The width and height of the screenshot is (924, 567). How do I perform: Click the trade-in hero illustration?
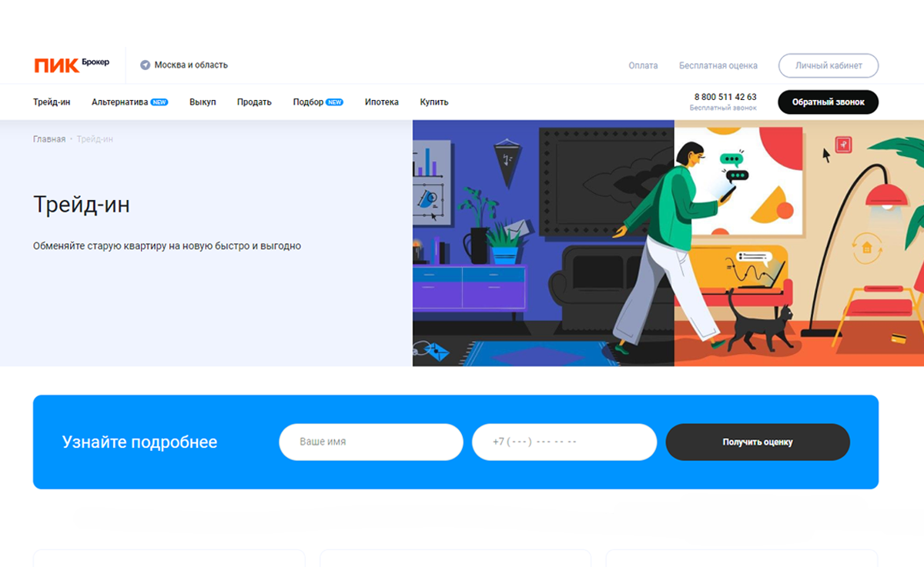click(x=668, y=243)
